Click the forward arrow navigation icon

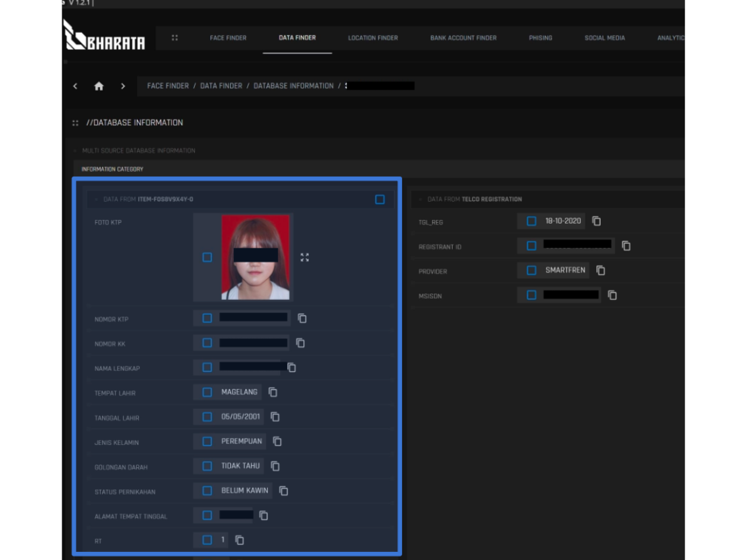click(123, 86)
